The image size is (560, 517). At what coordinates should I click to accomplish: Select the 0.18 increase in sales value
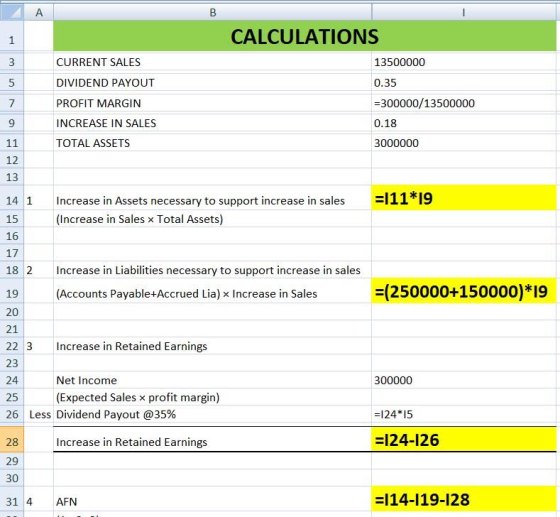click(x=464, y=123)
